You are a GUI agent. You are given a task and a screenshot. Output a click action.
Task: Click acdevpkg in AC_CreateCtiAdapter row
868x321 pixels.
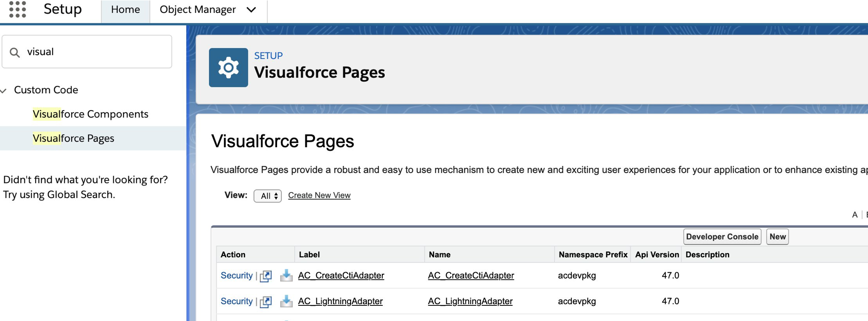click(x=577, y=275)
